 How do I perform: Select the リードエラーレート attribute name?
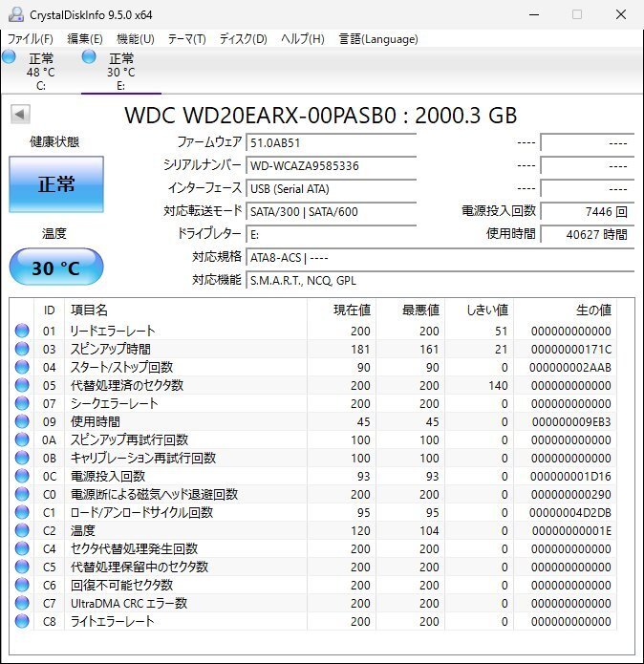[x=113, y=331]
